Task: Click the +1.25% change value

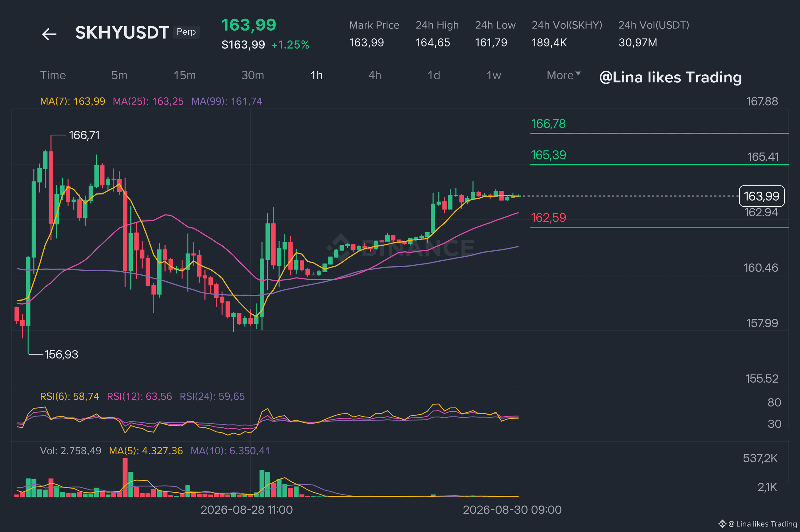Action: pos(290,45)
